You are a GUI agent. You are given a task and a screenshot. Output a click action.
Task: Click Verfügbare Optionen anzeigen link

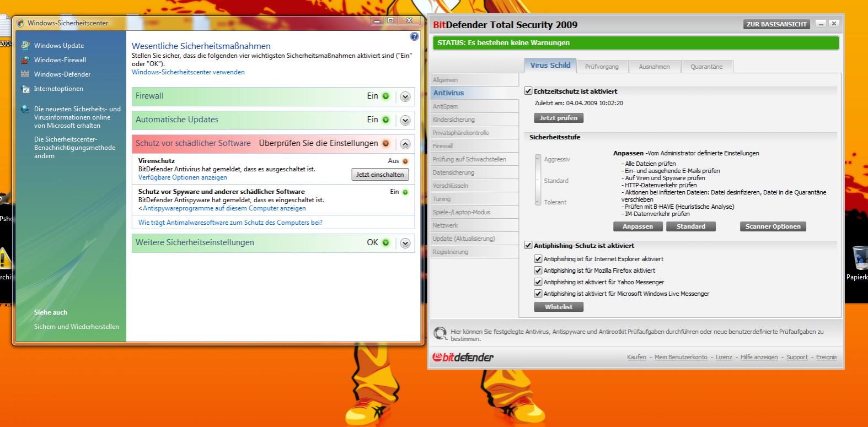(183, 177)
